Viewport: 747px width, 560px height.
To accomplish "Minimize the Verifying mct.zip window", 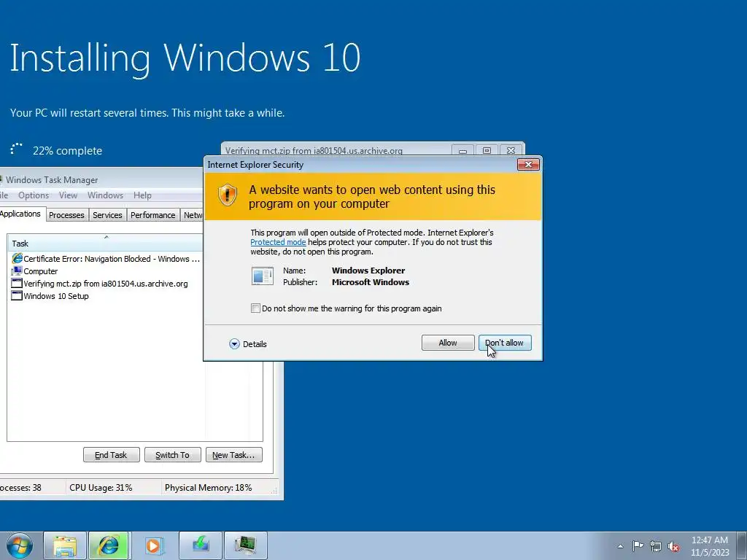I will click(462, 150).
